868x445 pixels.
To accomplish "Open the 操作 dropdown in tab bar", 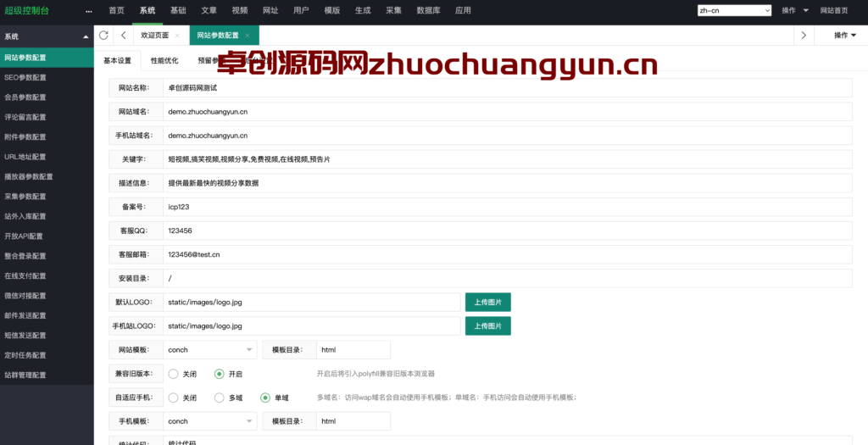I will 845,36.
